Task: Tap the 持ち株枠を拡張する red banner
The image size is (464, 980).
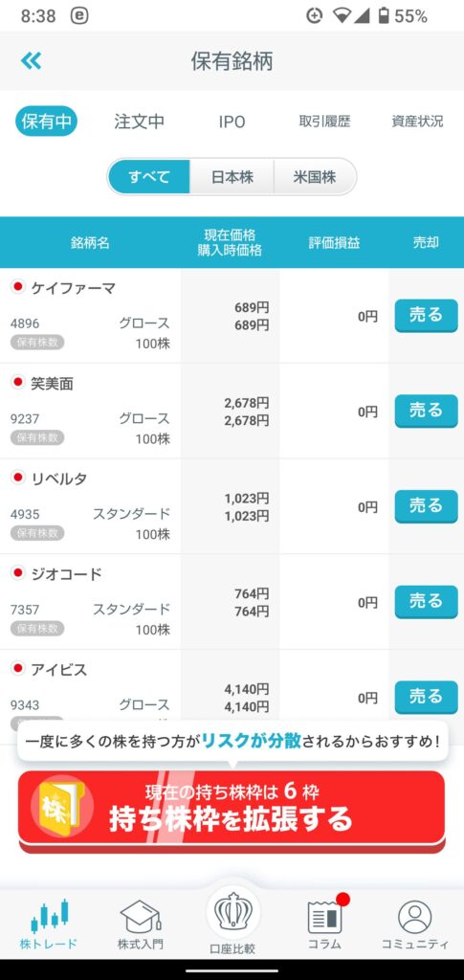Action: tap(232, 811)
